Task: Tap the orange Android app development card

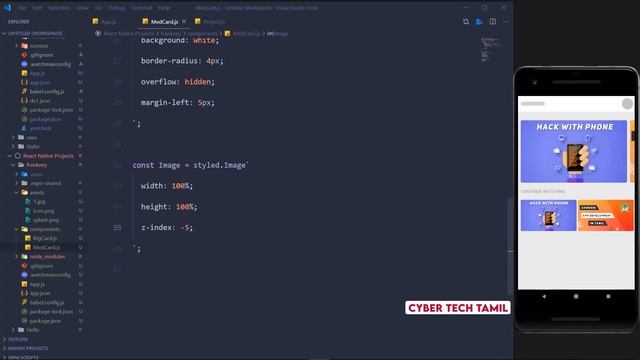Action: pos(606,215)
